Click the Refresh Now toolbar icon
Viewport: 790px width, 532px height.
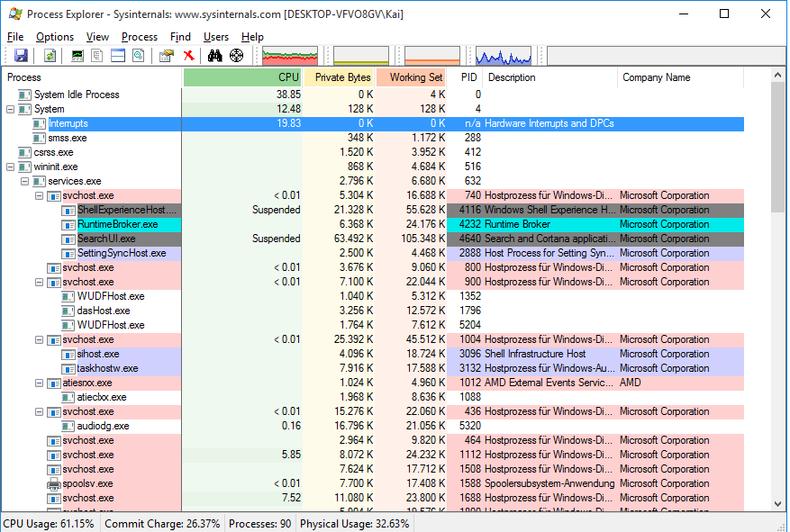pyautogui.click(x=50, y=56)
